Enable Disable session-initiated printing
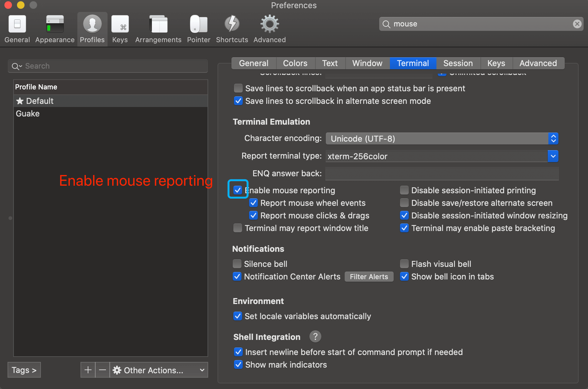This screenshot has width=588, height=389. point(404,190)
